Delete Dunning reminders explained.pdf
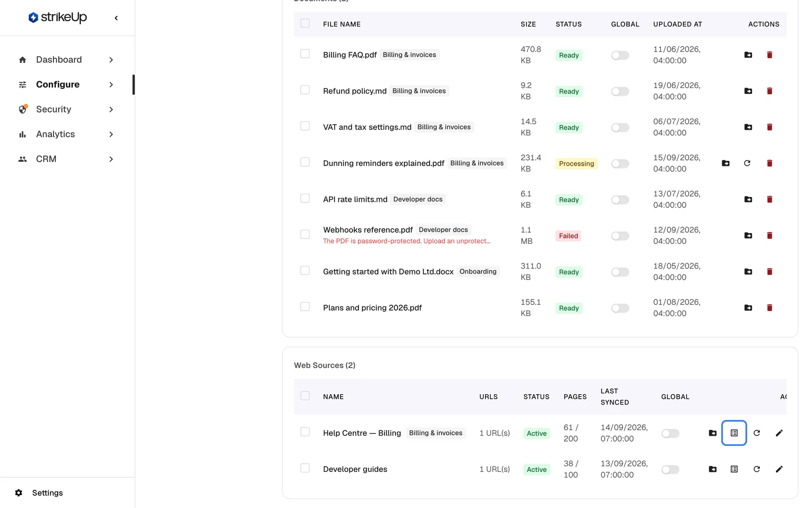812x508 pixels. 770,163
